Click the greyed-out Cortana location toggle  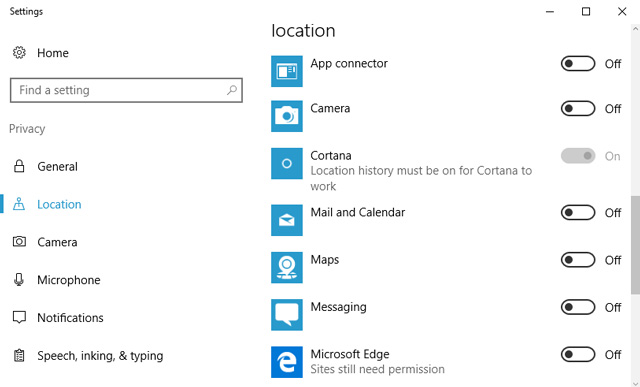click(x=578, y=156)
